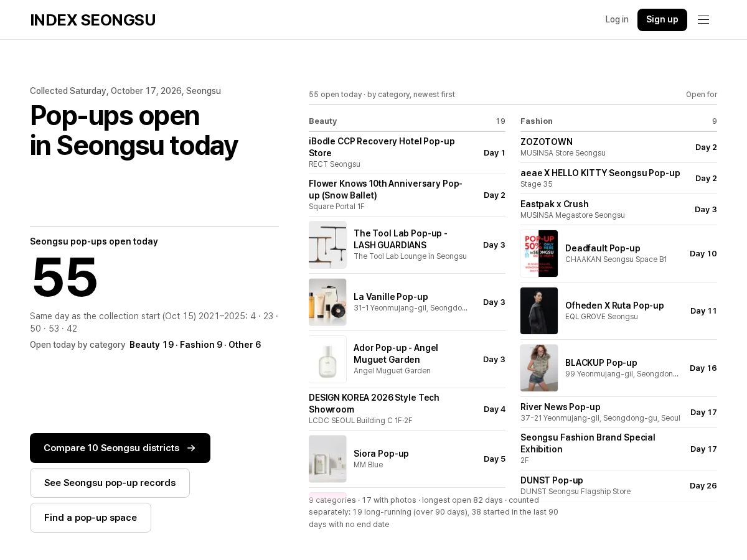This screenshot has width=747, height=560.
Task: Open aeae X HELLO KITTY Seongsu Pop-up
Action: point(619,179)
